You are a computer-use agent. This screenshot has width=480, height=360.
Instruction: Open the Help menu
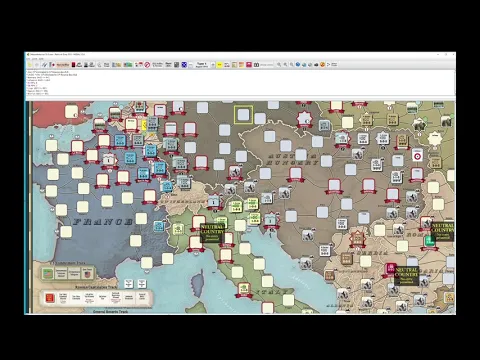[x=41, y=59]
